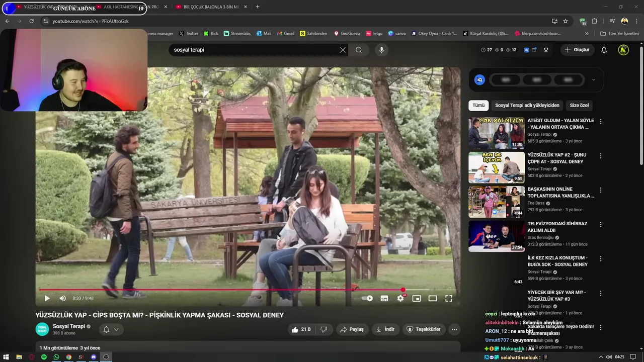Toggle autoplay switch in player
Screen dimensions: 644x362
[368, 298]
